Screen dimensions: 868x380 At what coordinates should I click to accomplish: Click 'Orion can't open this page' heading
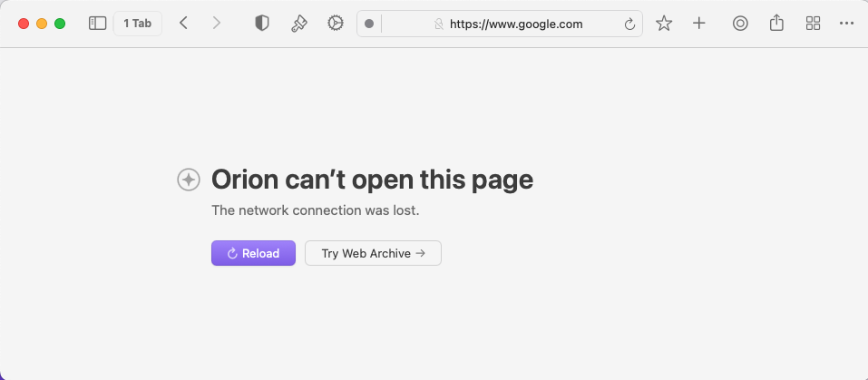point(373,180)
